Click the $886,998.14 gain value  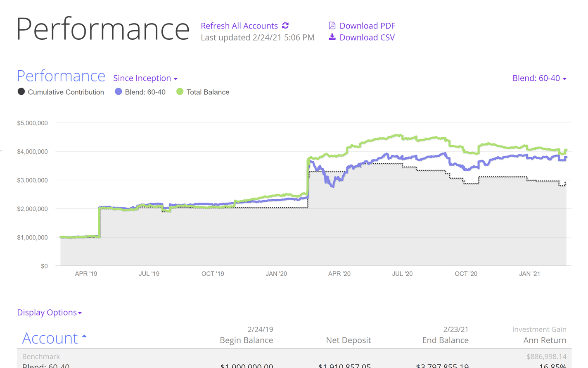tap(546, 356)
